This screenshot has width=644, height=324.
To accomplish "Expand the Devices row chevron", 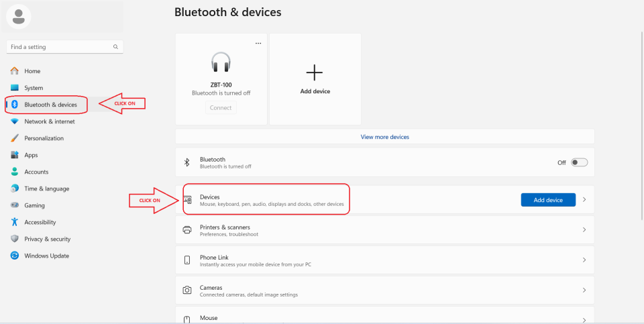I will [x=584, y=200].
